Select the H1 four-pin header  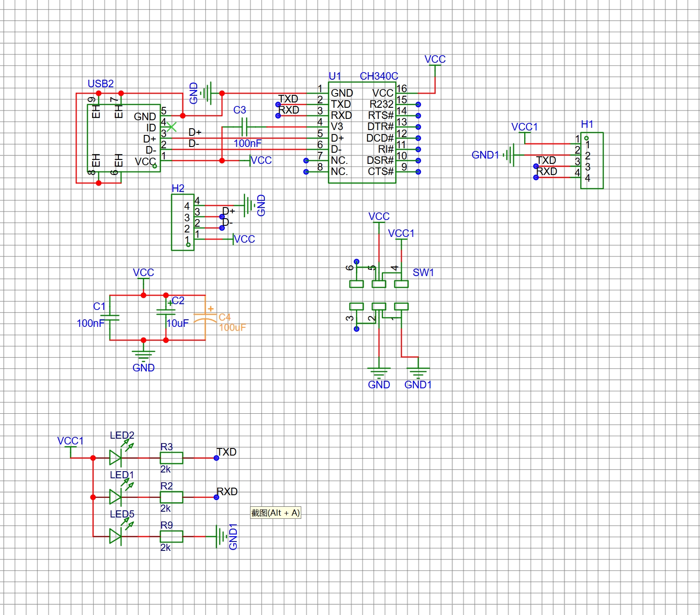click(x=592, y=160)
